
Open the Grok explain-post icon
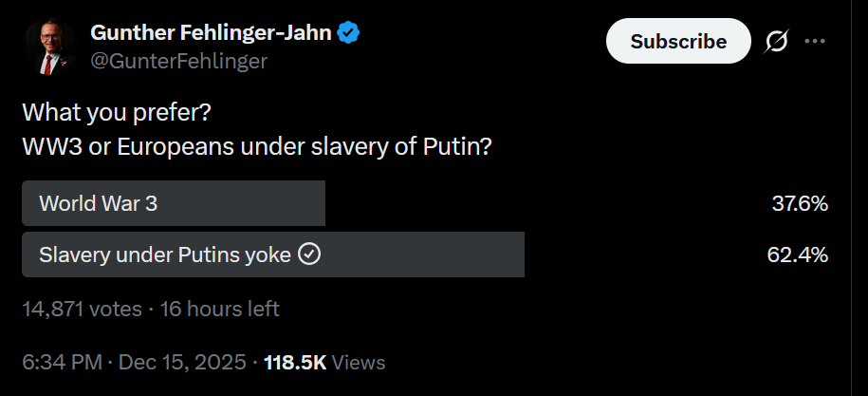click(x=777, y=41)
